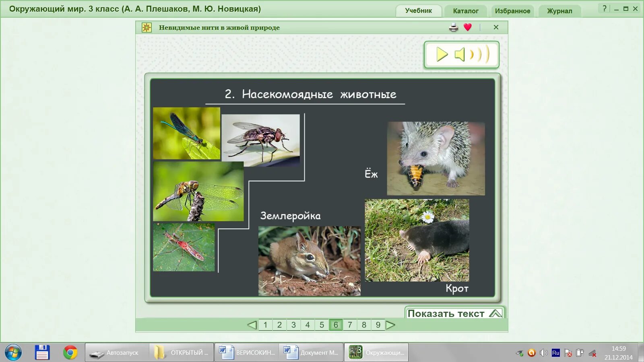Jump to slide 8
Screen dimensions: 644x362
(x=364, y=325)
